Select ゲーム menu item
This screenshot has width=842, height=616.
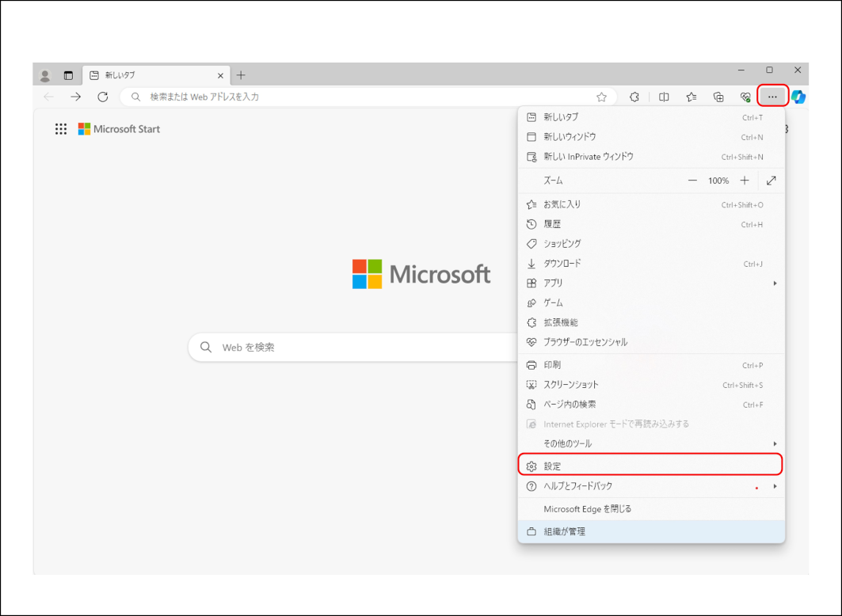coord(651,303)
